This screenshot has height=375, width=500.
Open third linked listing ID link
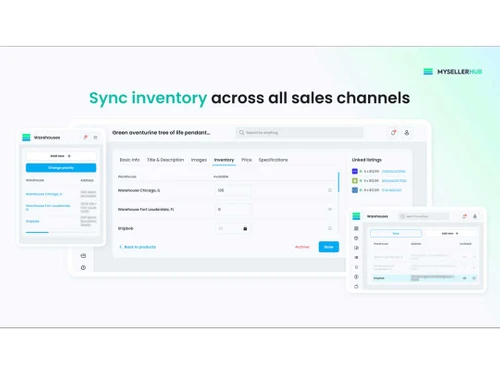click(x=392, y=190)
